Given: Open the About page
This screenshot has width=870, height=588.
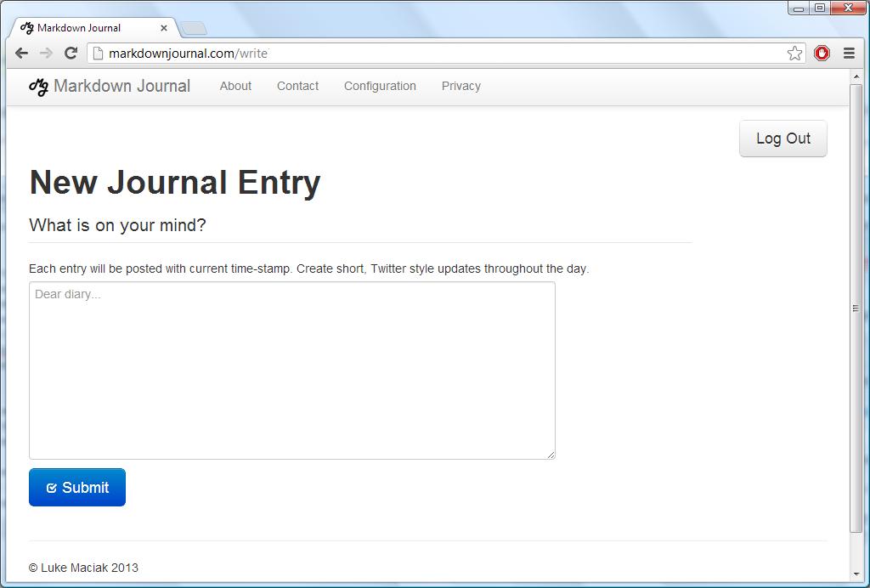Looking at the screenshot, I should [235, 86].
